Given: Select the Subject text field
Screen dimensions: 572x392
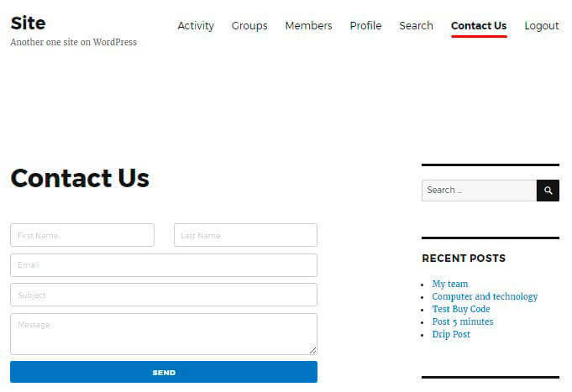Looking at the screenshot, I should click(x=164, y=295).
